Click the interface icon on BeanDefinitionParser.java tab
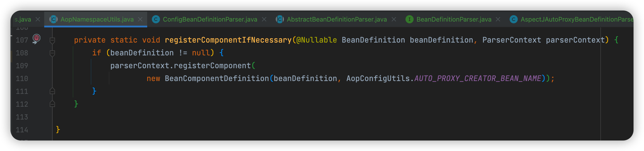This screenshot has height=151, width=644. click(409, 19)
